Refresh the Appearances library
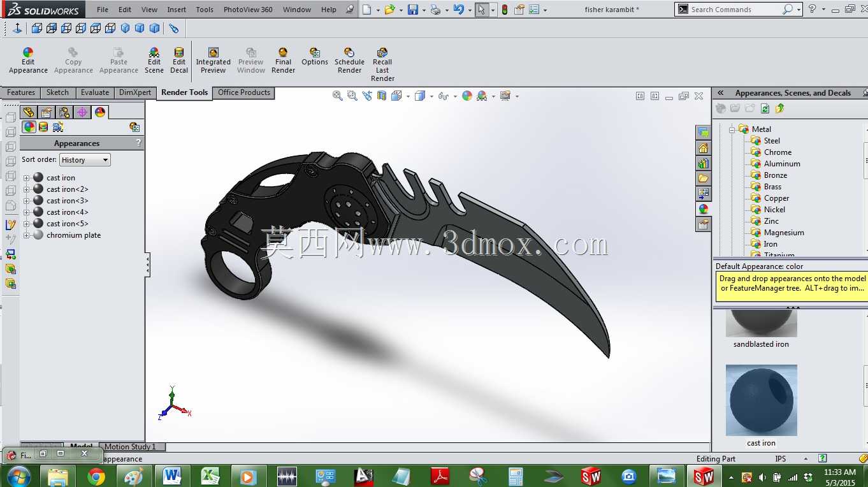The width and height of the screenshot is (868, 487). [765, 108]
